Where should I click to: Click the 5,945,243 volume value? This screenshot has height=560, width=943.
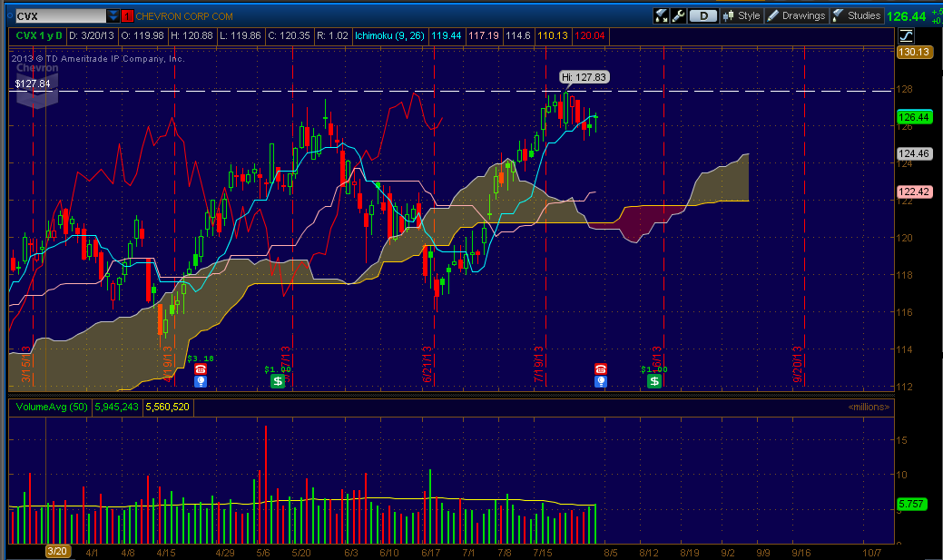(117, 408)
